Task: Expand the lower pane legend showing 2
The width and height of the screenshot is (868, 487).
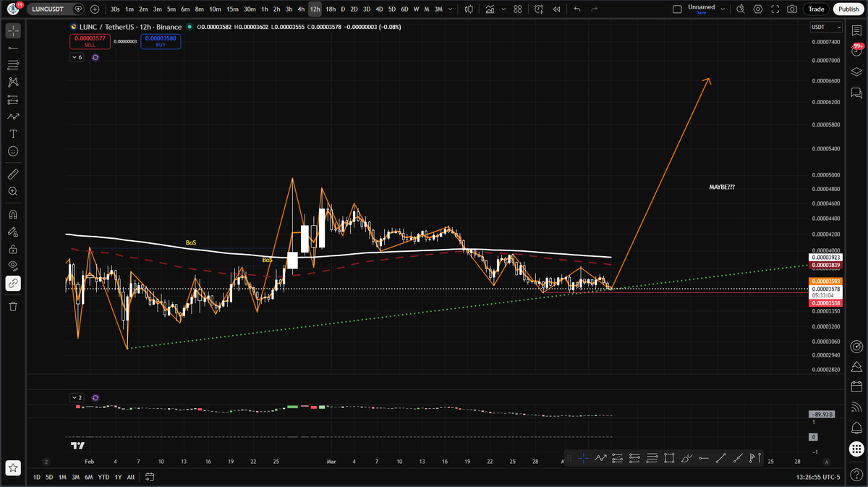Action: point(77,397)
